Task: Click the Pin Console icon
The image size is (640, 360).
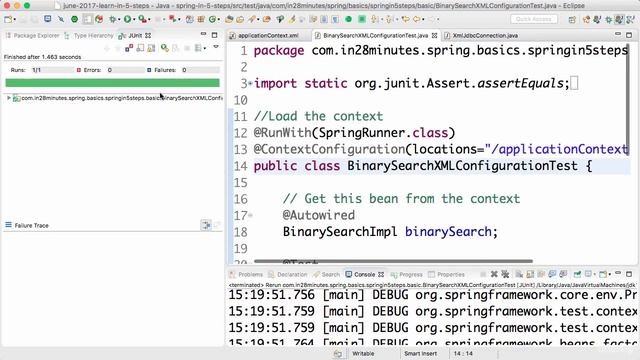Action: (x=577, y=274)
